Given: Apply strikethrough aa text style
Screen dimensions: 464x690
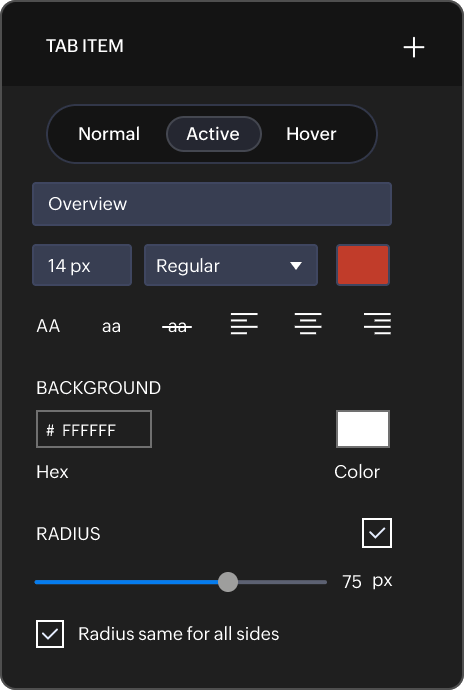Looking at the screenshot, I should [177, 327].
